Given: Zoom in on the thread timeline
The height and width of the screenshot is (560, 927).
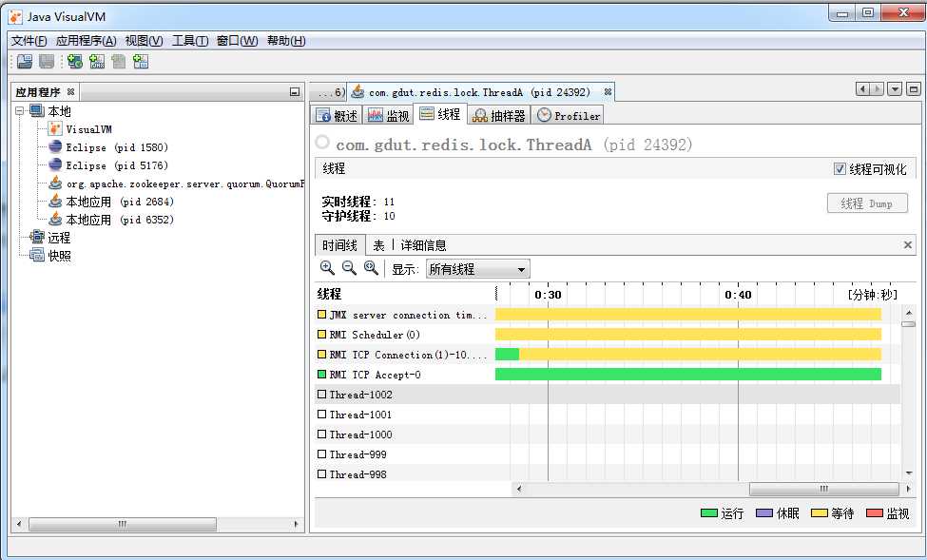Looking at the screenshot, I should (327, 268).
